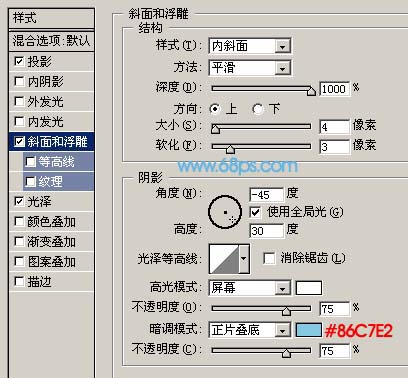Screen dimensions: 408x378
Task: Select the 纹理 list entry label
Action: 50,182
